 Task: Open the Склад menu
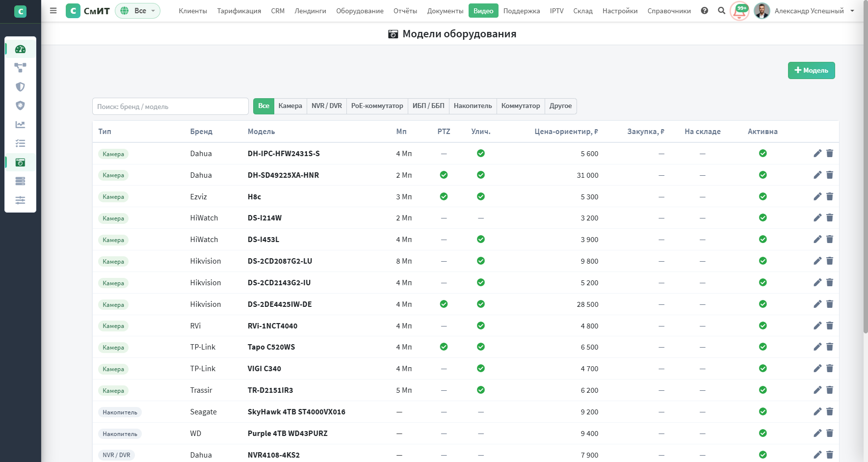583,11
